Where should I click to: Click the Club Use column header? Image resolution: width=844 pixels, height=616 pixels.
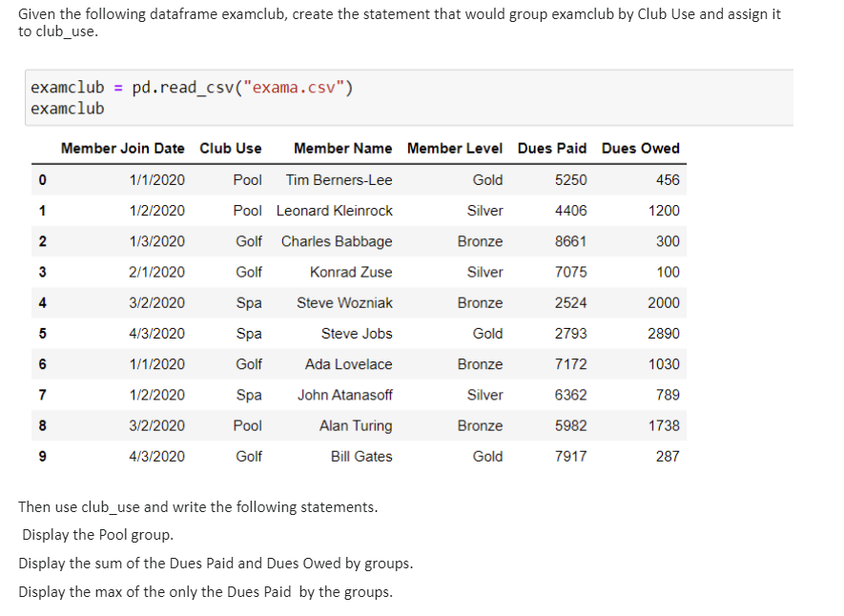231,149
